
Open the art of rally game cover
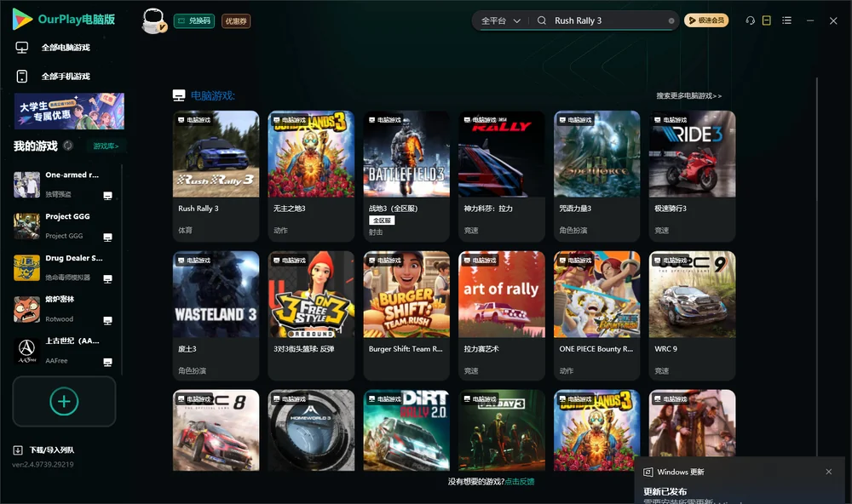502,295
